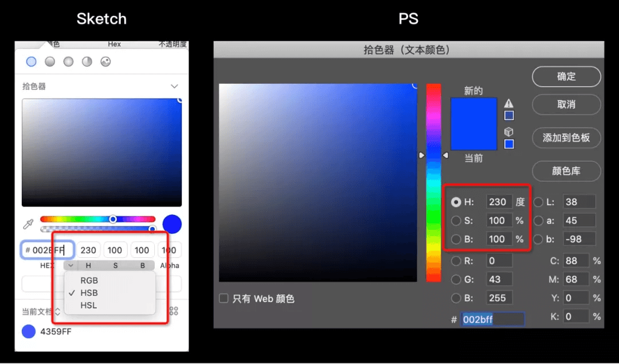The image size is (619, 364).
Task: Select angular gradient fill icon in Sketch
Action: click(87, 61)
